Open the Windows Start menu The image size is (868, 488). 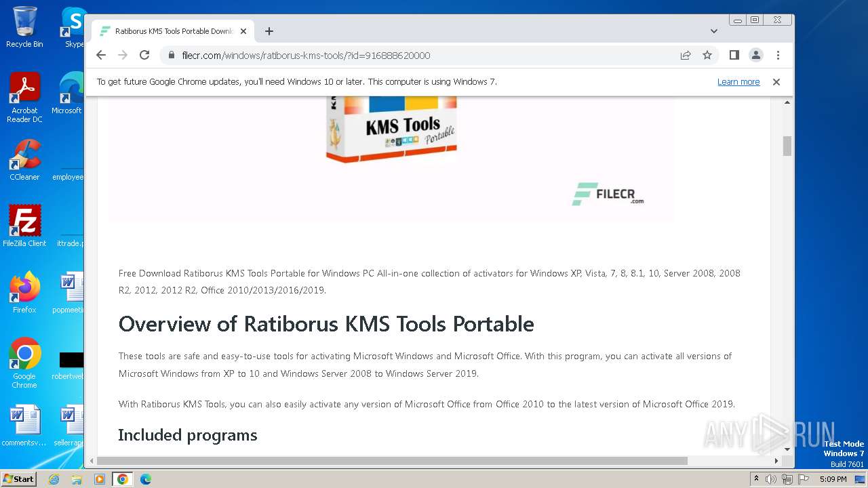click(18, 479)
